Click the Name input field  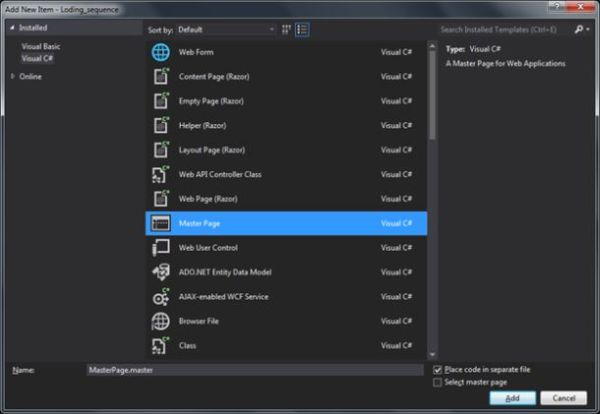click(255, 370)
